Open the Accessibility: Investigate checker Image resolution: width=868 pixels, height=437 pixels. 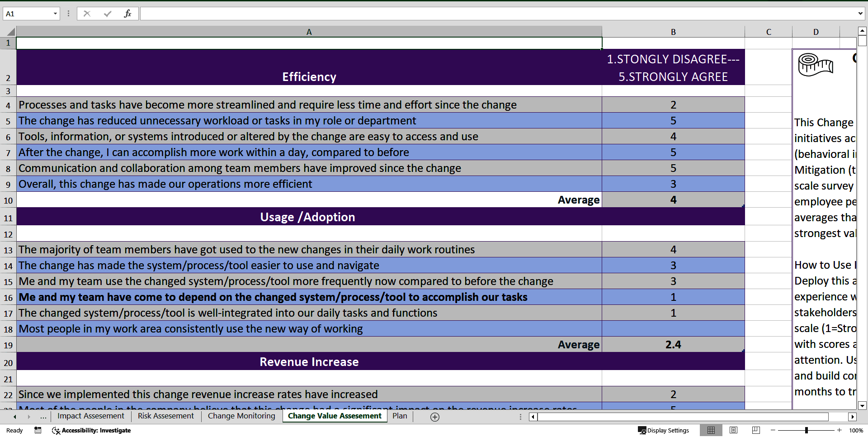(91, 430)
